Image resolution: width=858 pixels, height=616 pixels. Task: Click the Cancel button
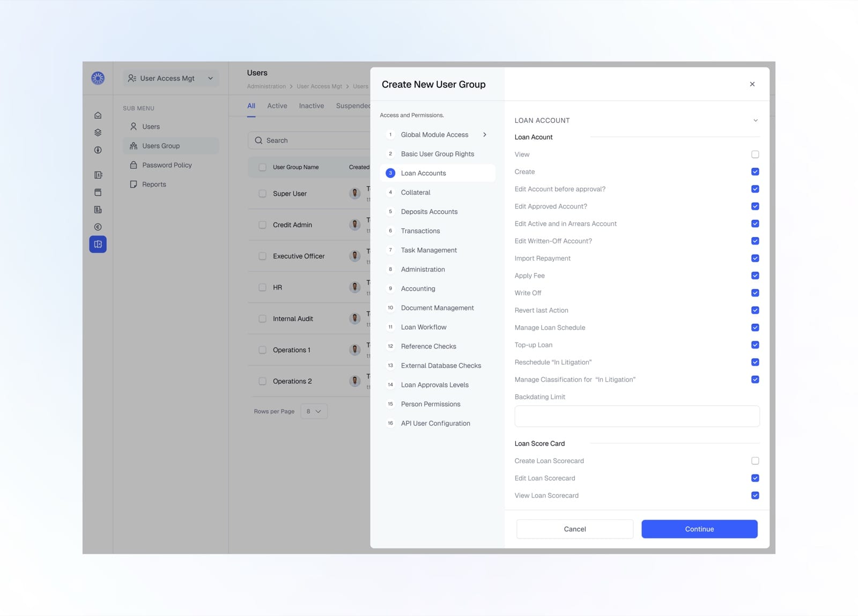coord(575,529)
